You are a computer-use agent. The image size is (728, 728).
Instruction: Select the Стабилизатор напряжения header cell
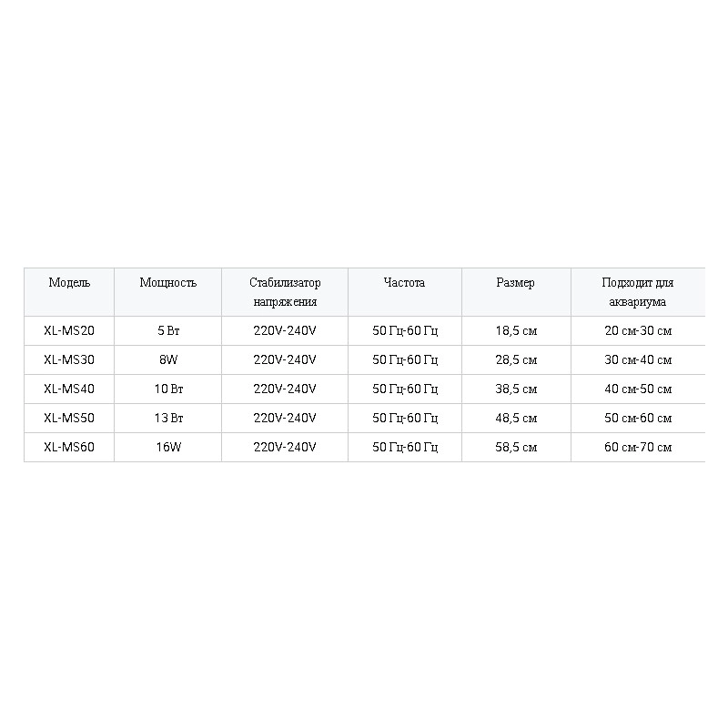(x=285, y=292)
